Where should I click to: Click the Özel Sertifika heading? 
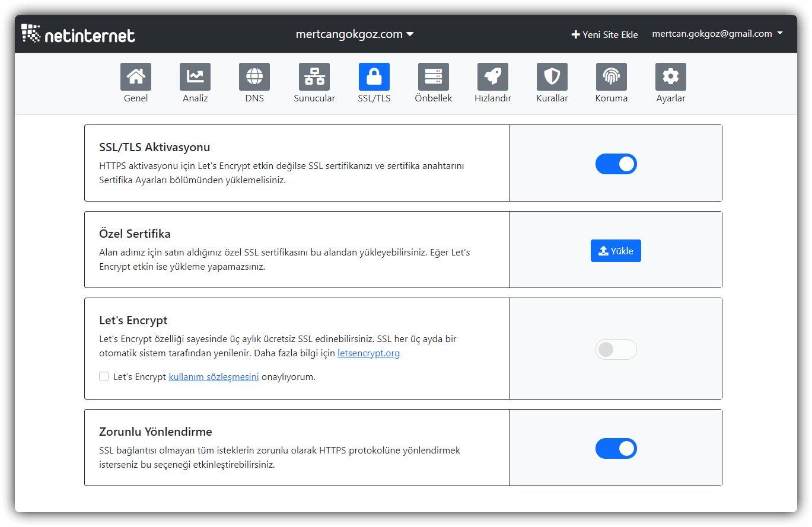[135, 234]
